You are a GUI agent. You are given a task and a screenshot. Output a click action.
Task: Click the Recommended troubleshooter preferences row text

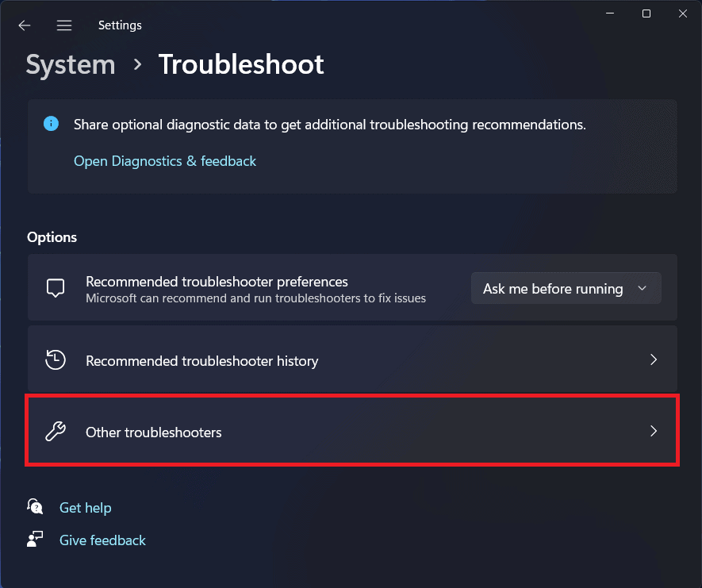click(x=217, y=282)
